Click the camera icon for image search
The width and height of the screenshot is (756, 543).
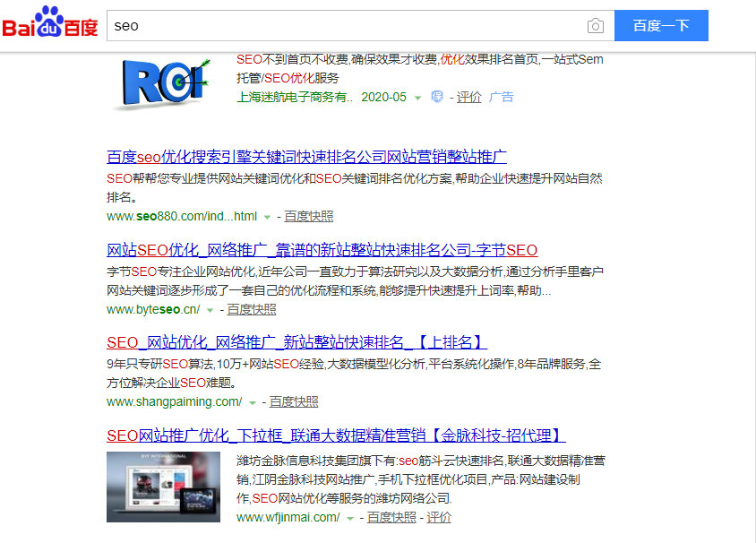596,26
